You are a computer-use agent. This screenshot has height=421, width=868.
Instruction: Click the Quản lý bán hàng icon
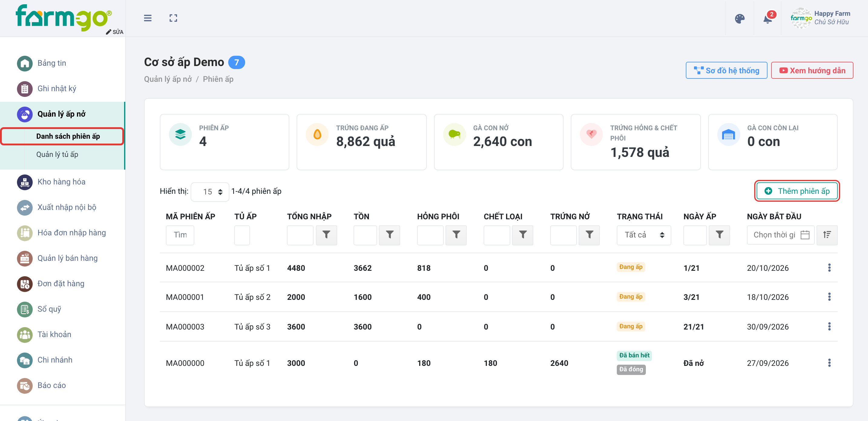pyautogui.click(x=25, y=258)
